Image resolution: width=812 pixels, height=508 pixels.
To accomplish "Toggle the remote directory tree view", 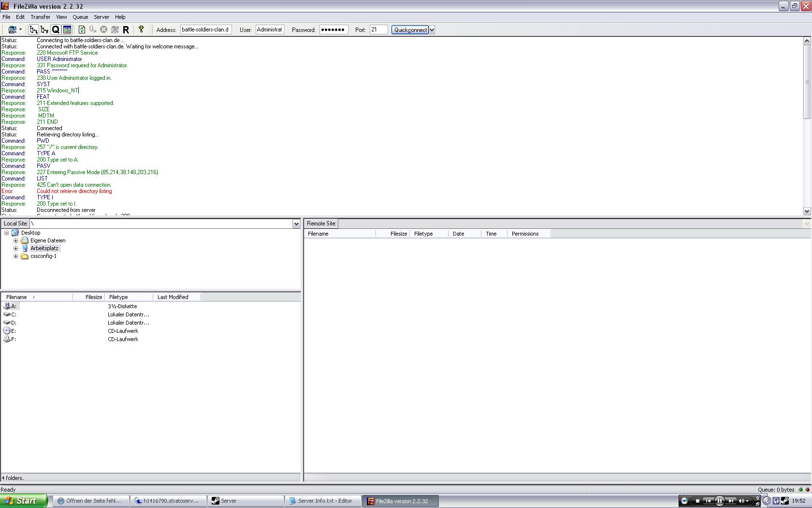I will click(44, 30).
